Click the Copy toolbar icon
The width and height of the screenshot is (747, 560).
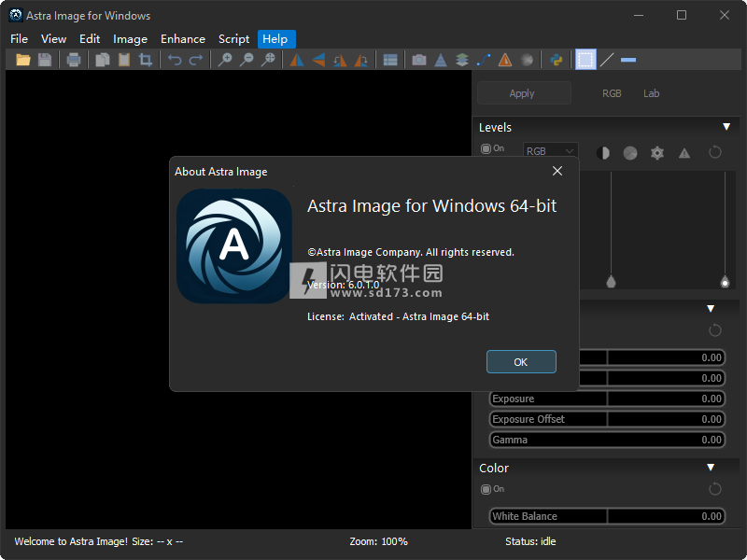coord(103,60)
